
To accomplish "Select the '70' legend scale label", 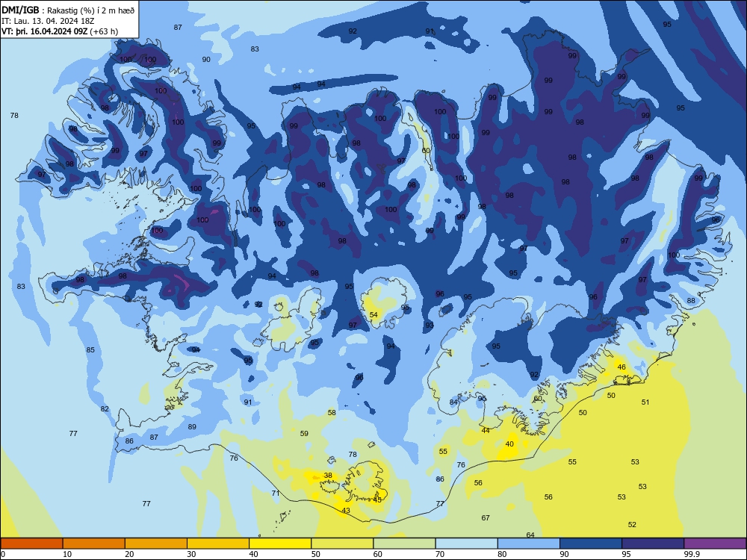I will [440, 554].
